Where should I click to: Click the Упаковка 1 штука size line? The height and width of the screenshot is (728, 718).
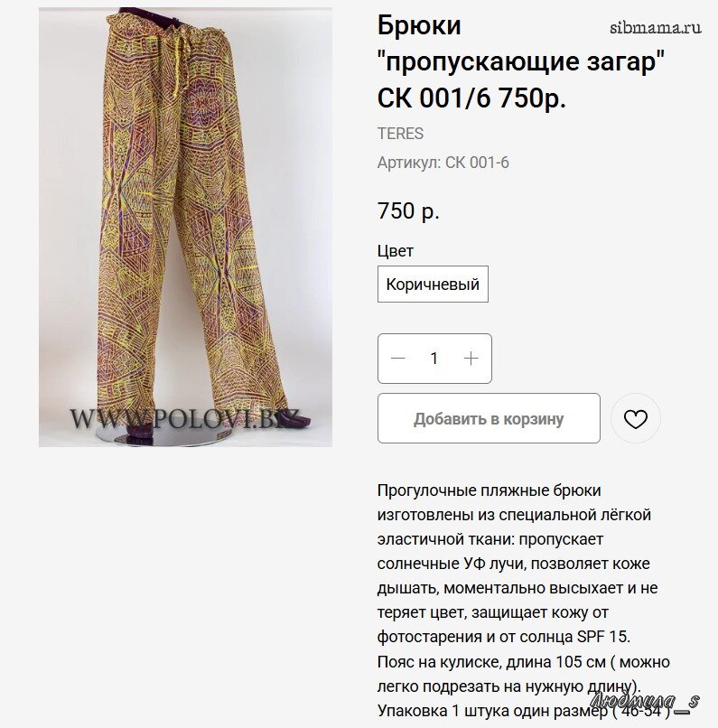[x=526, y=710]
